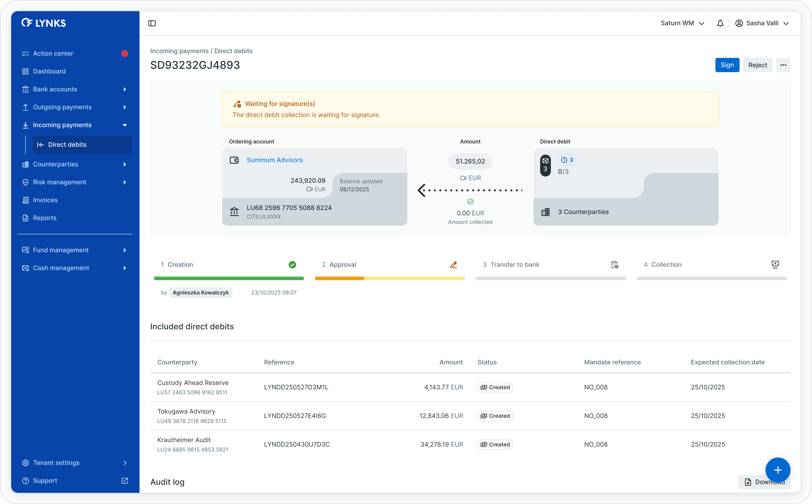Click the Action center red alert badge
This screenshot has width=812, height=504.
point(125,54)
